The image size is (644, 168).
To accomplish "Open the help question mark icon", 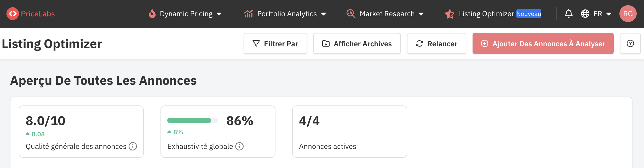I will coord(630,43).
